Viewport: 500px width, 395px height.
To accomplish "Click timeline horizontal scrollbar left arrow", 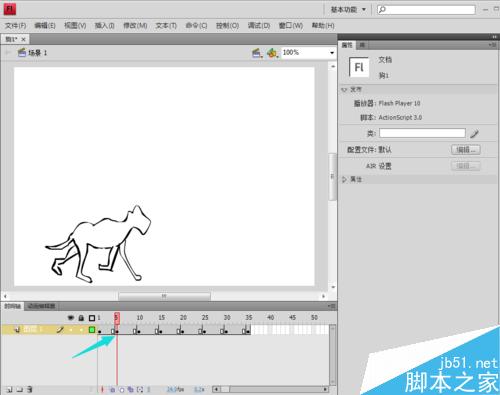I will tap(216, 389).
